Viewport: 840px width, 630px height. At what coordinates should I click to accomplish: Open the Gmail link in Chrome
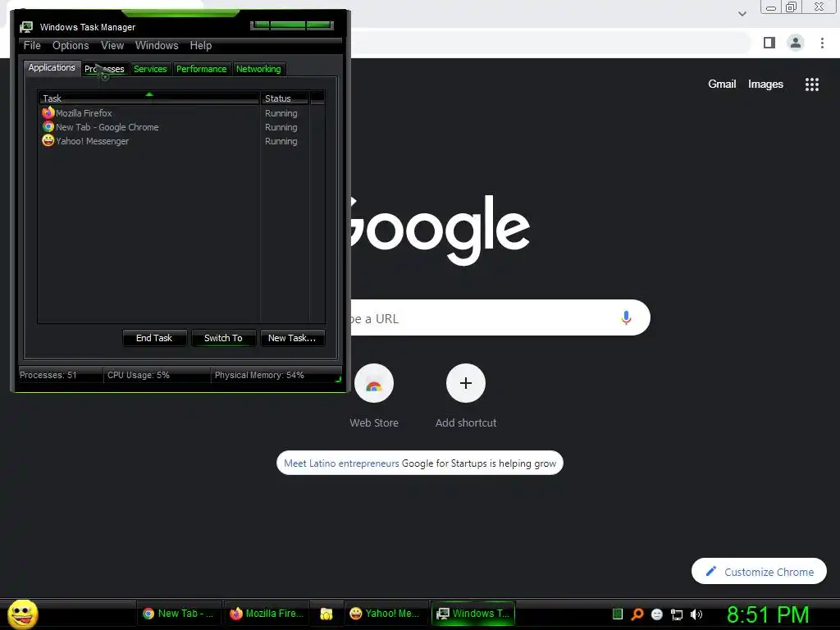point(722,84)
